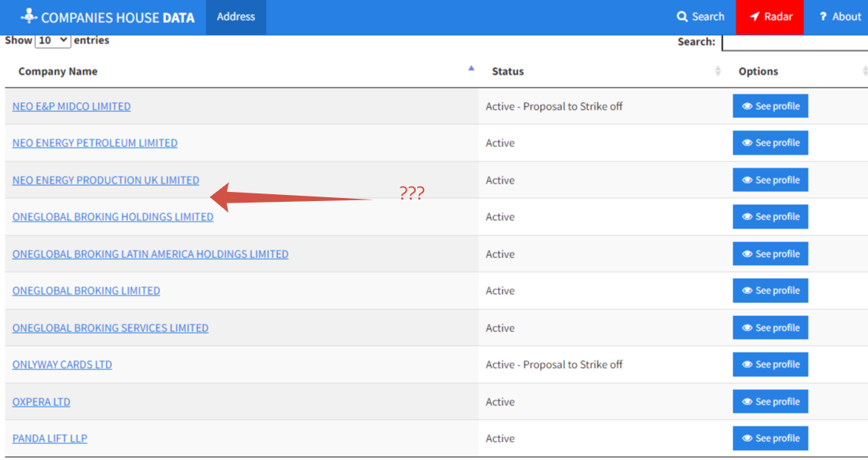Open ONEGLOBAL BROKING HOLDINGS LIMITED link
This screenshot has height=460, width=868.
113,217
